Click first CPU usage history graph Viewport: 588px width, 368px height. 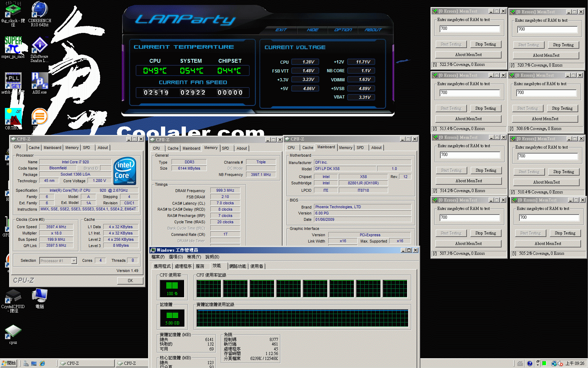pyautogui.click(x=209, y=288)
